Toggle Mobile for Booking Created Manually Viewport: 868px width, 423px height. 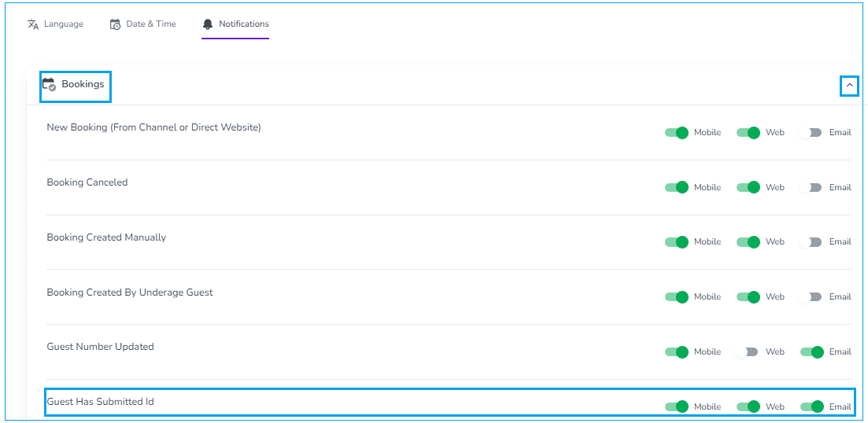click(677, 242)
